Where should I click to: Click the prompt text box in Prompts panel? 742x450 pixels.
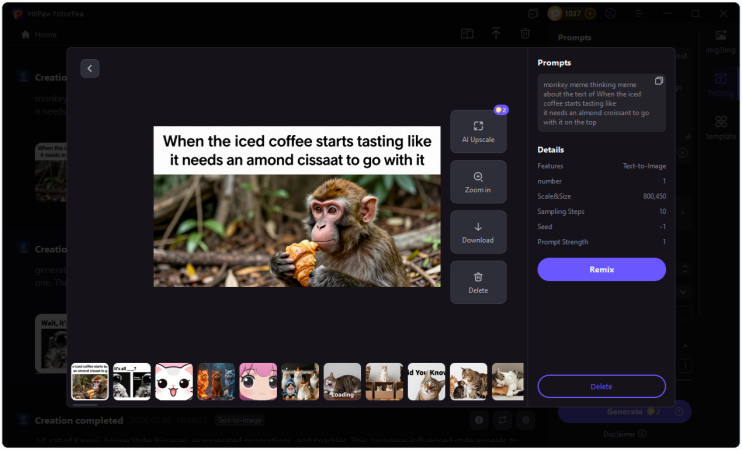point(601,103)
